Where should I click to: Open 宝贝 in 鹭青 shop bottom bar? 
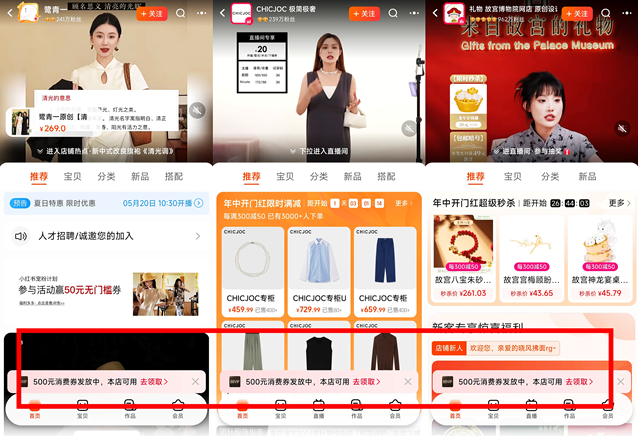(x=82, y=409)
